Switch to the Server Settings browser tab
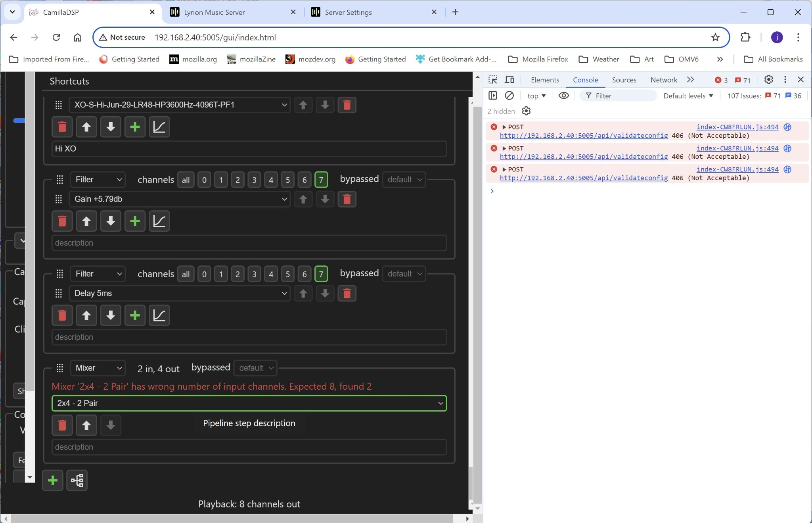Image resolution: width=812 pixels, height=523 pixels. click(x=373, y=12)
